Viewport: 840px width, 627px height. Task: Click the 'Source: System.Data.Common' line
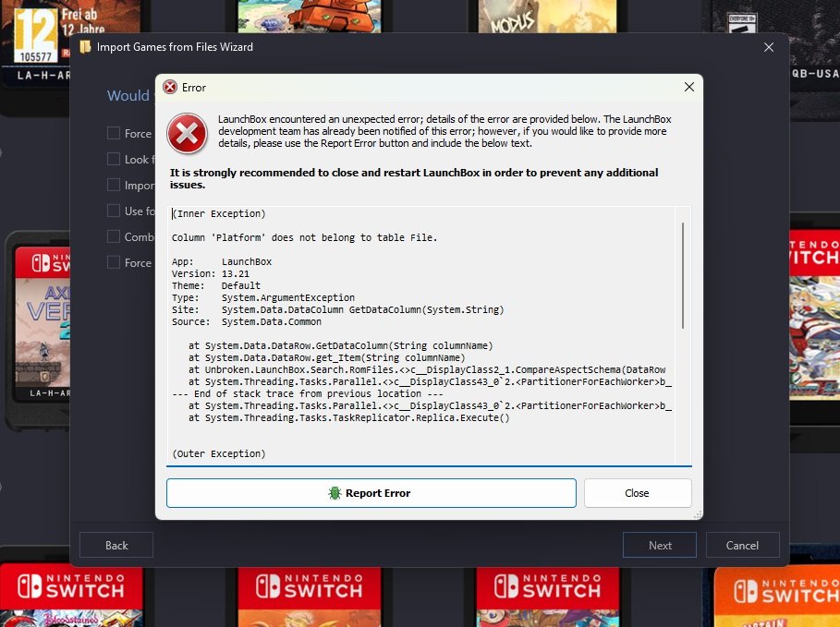(247, 321)
